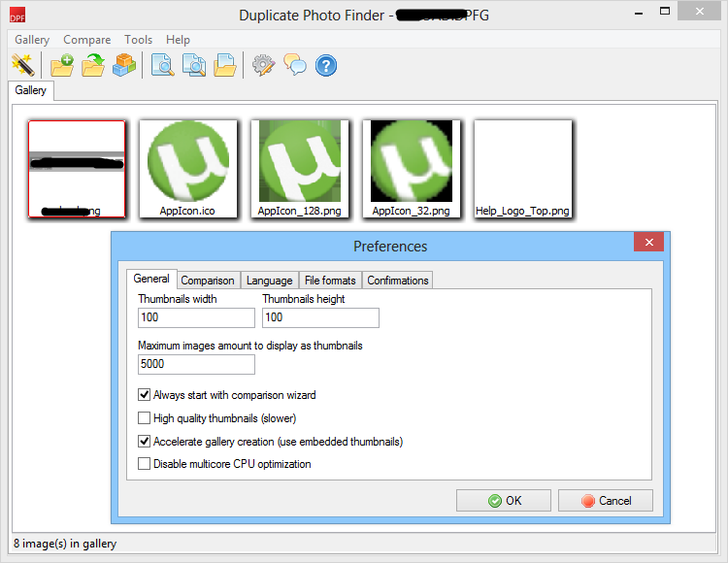This screenshot has height=563, width=728.
Task: Click the Thumbnails width input field
Action: (196, 318)
